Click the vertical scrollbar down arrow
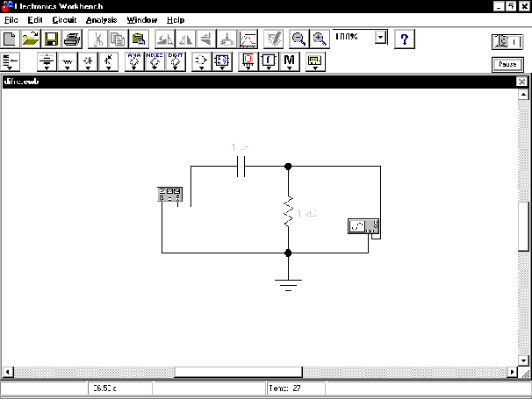 (523, 360)
